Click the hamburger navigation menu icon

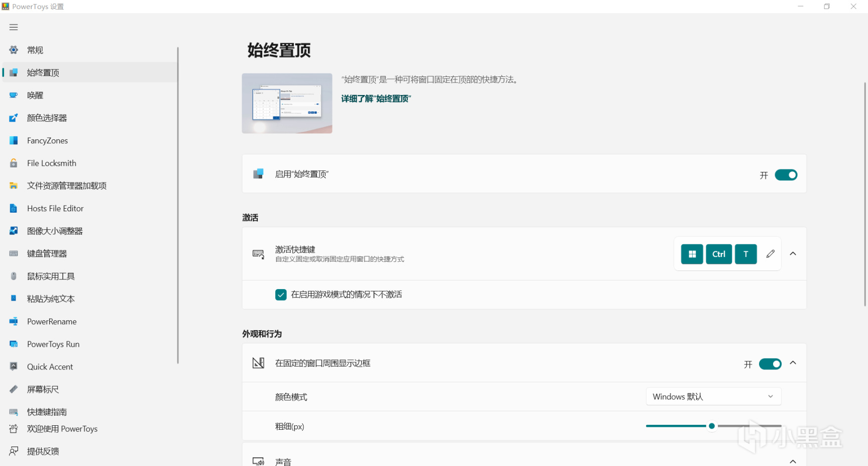click(14, 27)
